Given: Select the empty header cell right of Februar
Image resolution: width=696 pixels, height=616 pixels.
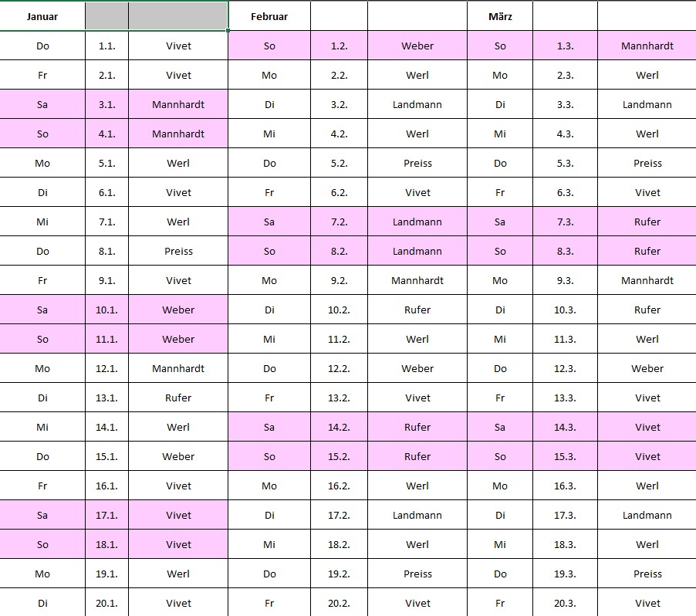Looking at the screenshot, I should 340,16.
